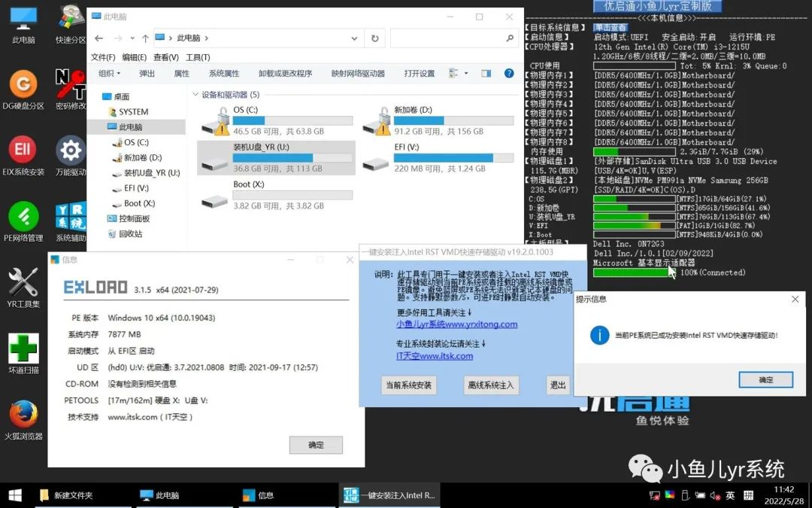Click the Explorer refresh button
Viewport: 812px width, 508px height.
point(375,38)
